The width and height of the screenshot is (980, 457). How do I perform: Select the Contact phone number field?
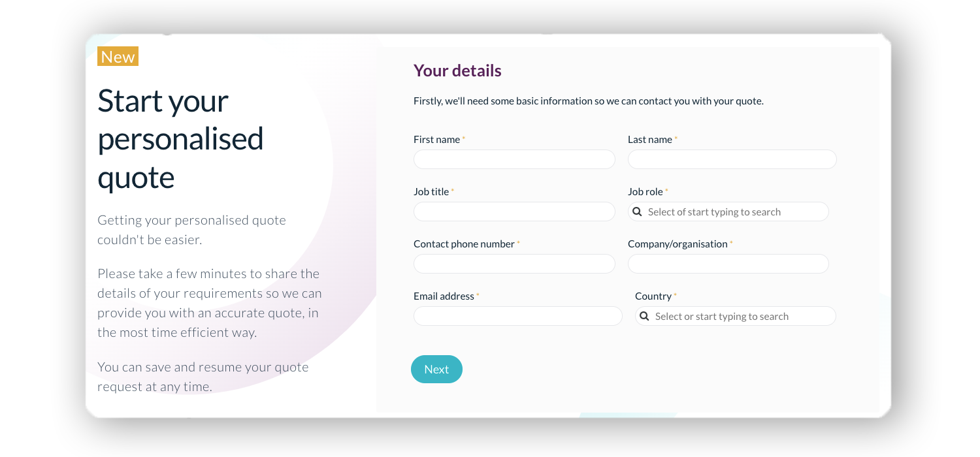[x=514, y=264]
